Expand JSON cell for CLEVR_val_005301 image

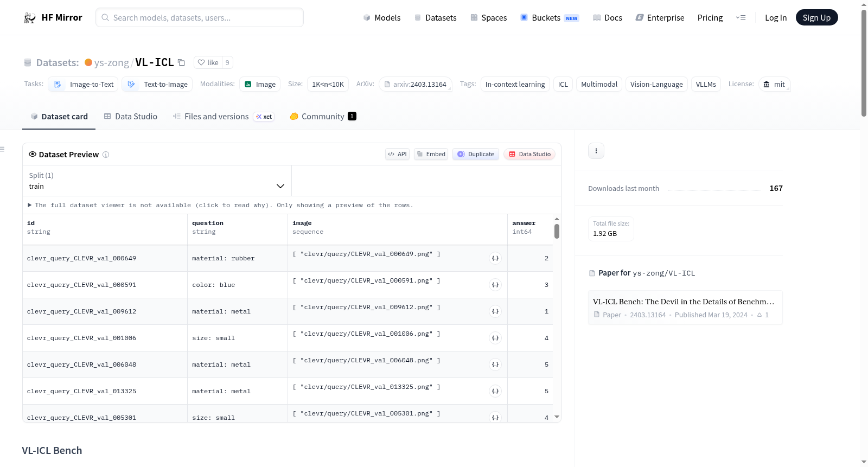(x=495, y=417)
